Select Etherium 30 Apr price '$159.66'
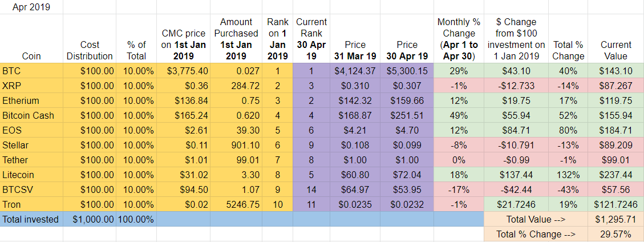 click(x=407, y=100)
